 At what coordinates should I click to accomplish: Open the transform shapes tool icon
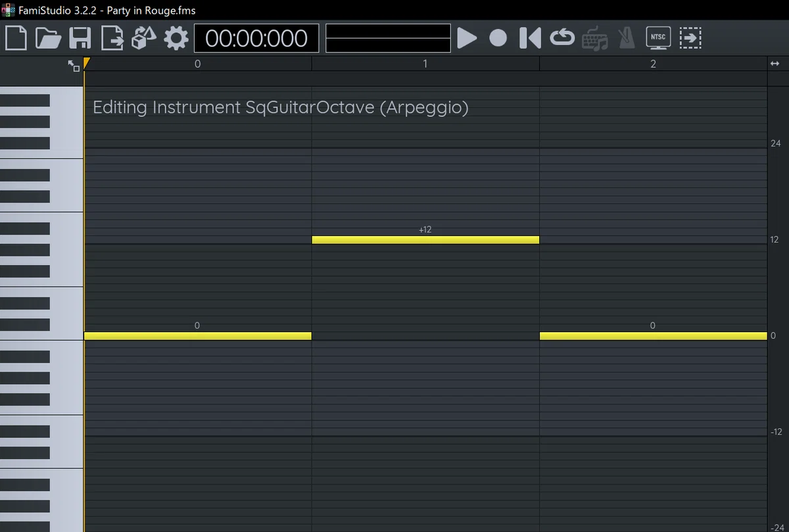coord(144,38)
